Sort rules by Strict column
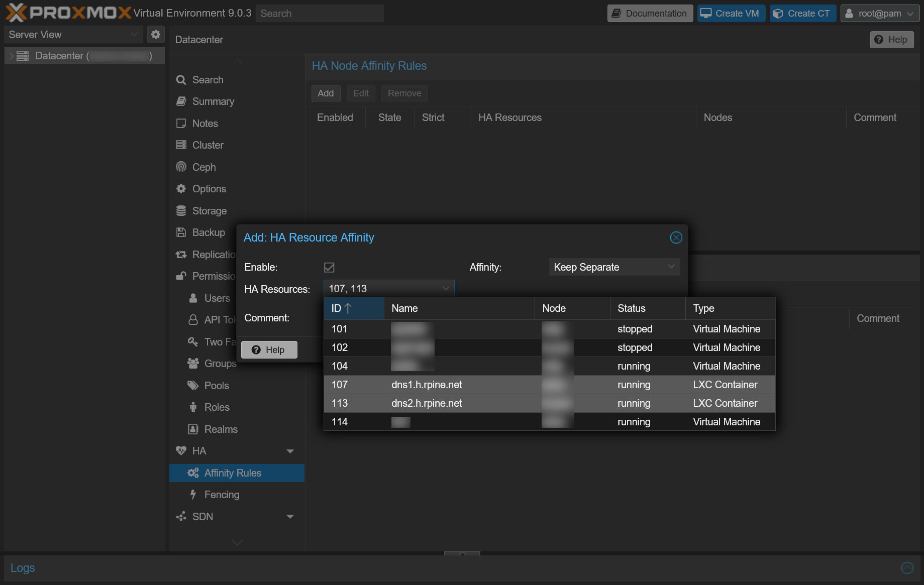This screenshot has width=924, height=585. tap(443, 118)
